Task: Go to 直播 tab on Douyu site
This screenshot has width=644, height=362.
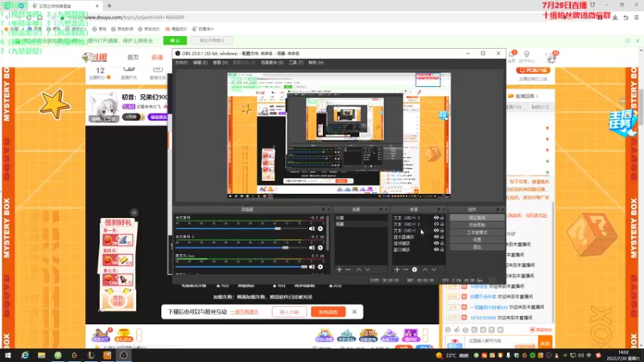Action: pos(157,57)
